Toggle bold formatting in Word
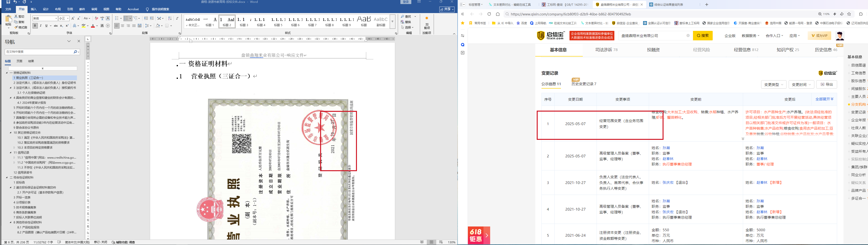868x245 pixels. coord(35,26)
